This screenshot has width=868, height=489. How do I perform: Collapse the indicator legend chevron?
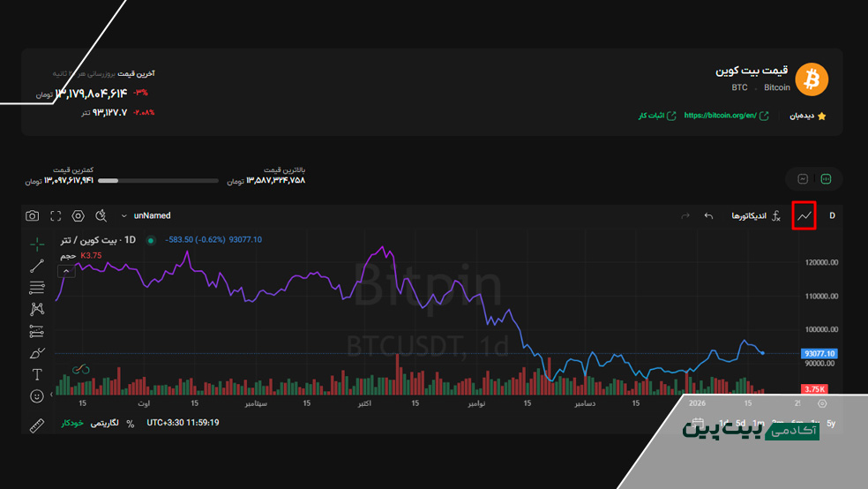[68, 271]
